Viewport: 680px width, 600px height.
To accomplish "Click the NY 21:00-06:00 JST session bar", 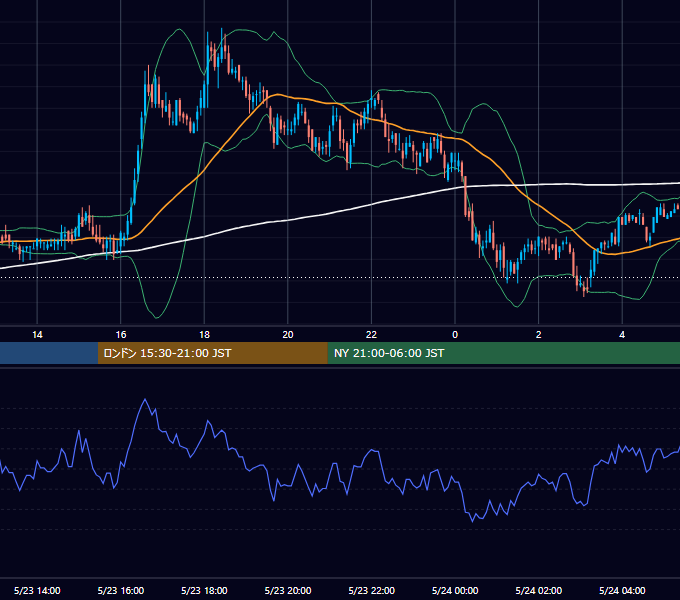I will click(503, 353).
